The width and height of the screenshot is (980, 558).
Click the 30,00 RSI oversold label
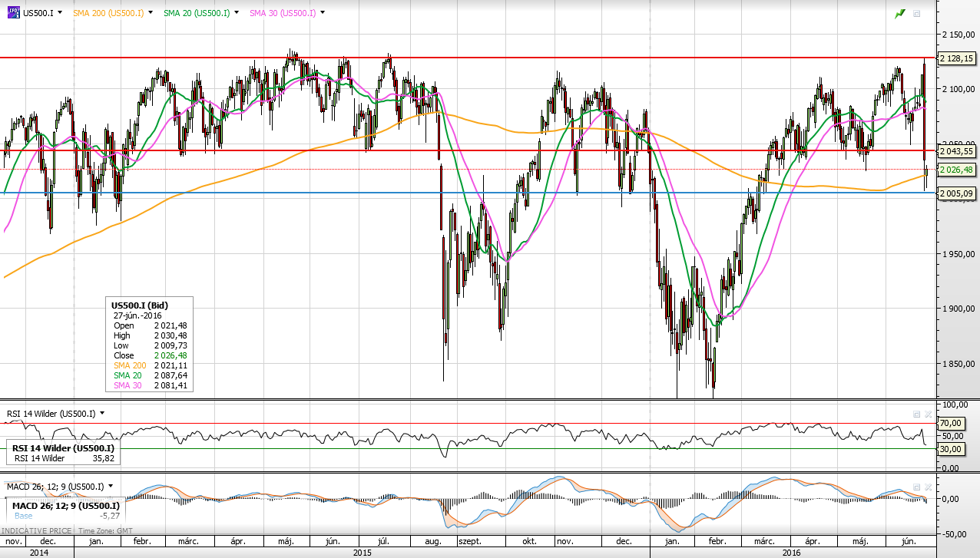pyautogui.click(x=951, y=449)
